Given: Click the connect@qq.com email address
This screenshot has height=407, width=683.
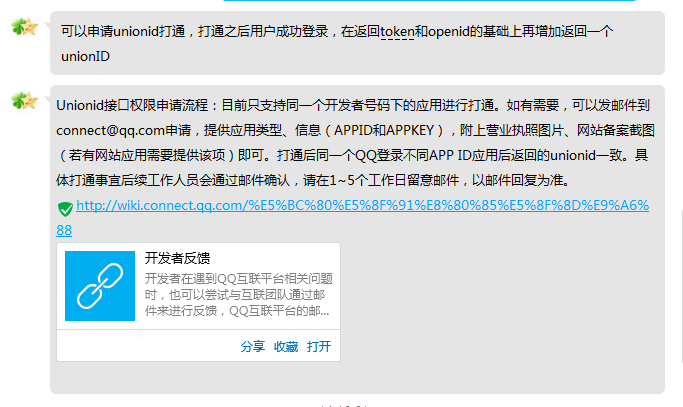Looking at the screenshot, I should click(x=111, y=130).
